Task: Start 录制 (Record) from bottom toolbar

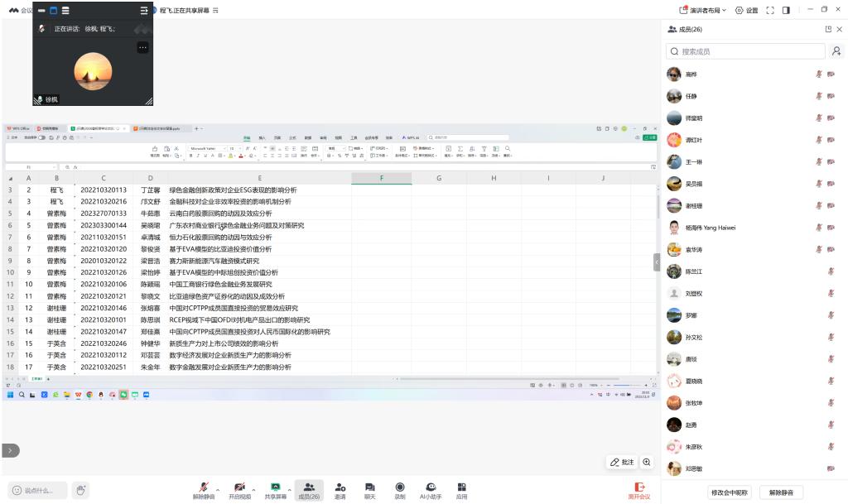Action: 400,490
